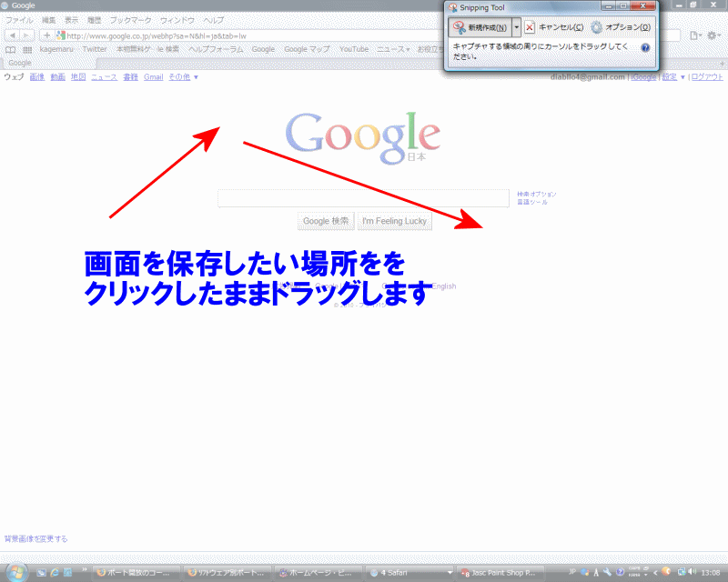
Task: Click the URL address field
Action: (x=251, y=35)
